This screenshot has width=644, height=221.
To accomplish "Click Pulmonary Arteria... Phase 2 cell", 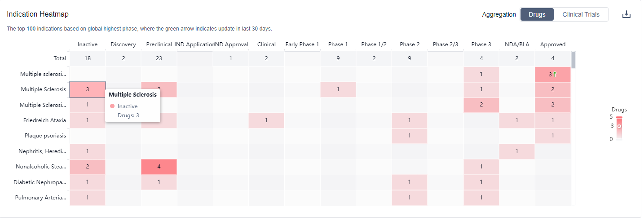I will click(x=409, y=198).
